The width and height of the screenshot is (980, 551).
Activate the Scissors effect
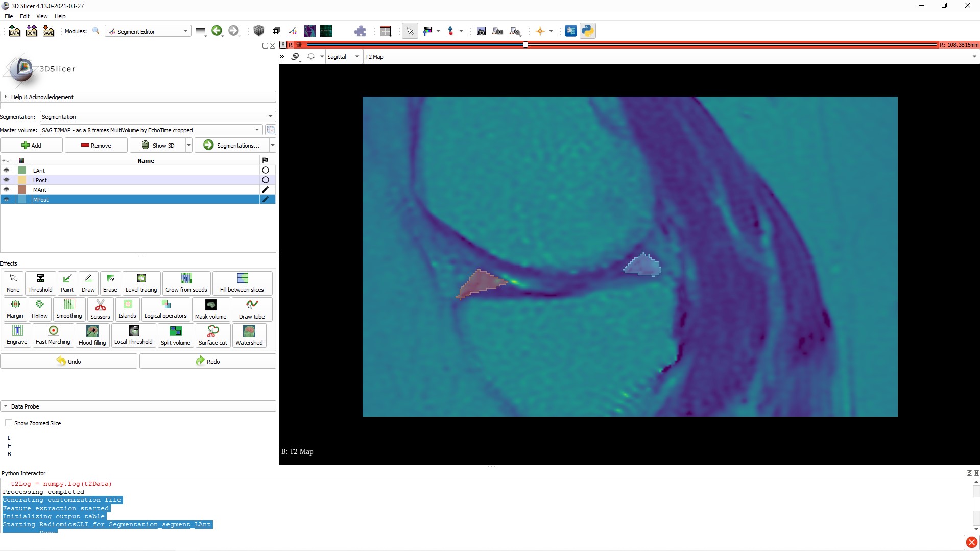(x=100, y=309)
